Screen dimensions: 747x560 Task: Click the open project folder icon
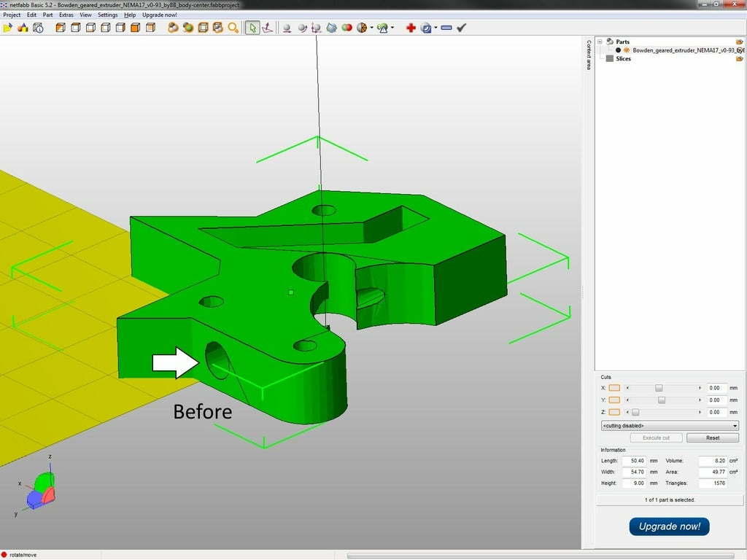[x=8, y=28]
